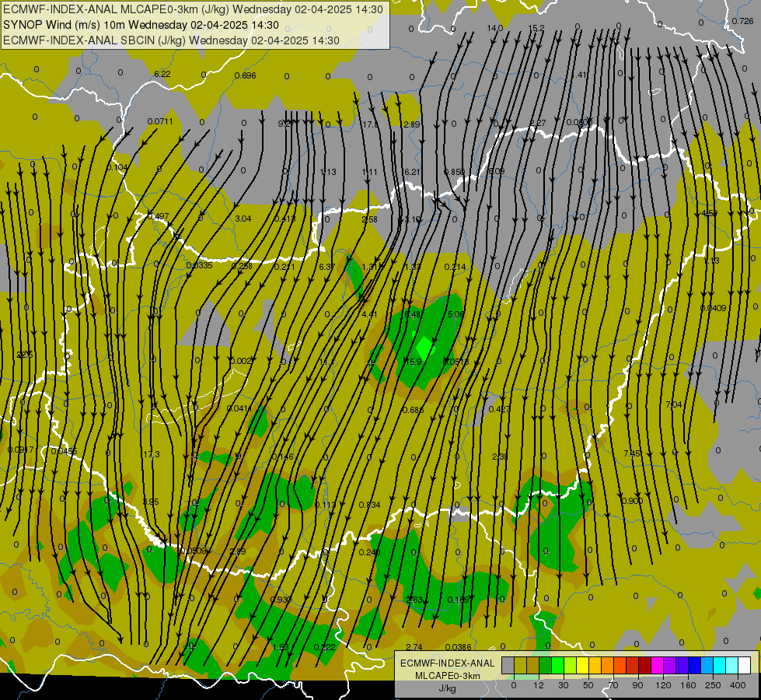
Task: Click the map value '0.0409'
Action: point(713,308)
